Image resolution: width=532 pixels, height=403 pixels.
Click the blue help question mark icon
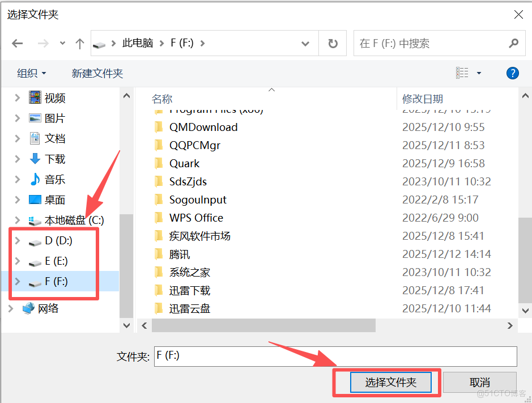tap(512, 73)
